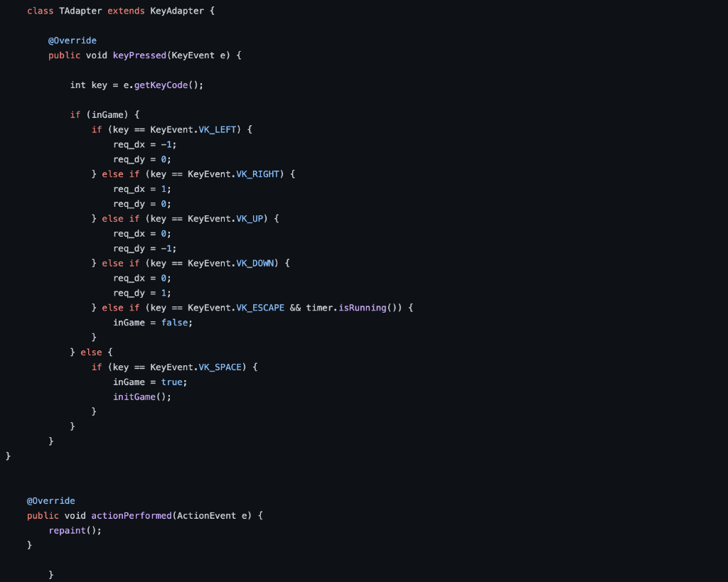Click the true keyword assigned to inGame

(171, 382)
